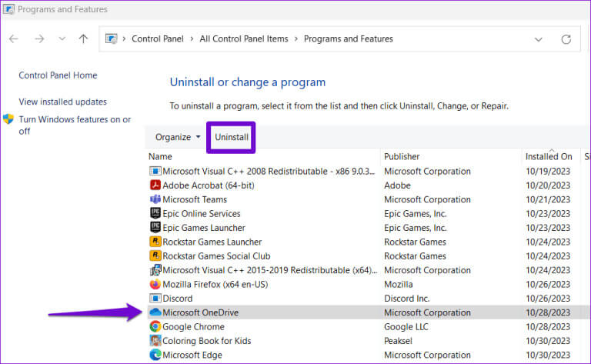Click the Forward navigation arrow
This screenshot has height=364, width=591.
click(39, 38)
